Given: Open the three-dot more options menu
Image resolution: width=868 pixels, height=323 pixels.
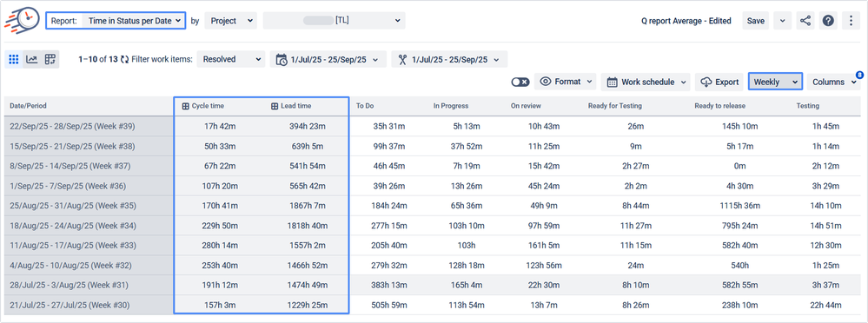Looking at the screenshot, I should point(851,21).
